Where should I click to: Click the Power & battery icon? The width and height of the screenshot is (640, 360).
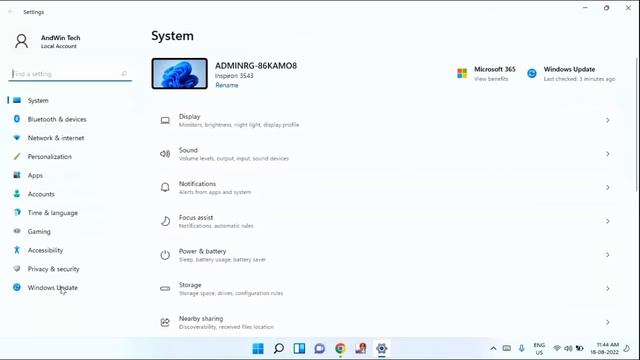(x=165, y=255)
